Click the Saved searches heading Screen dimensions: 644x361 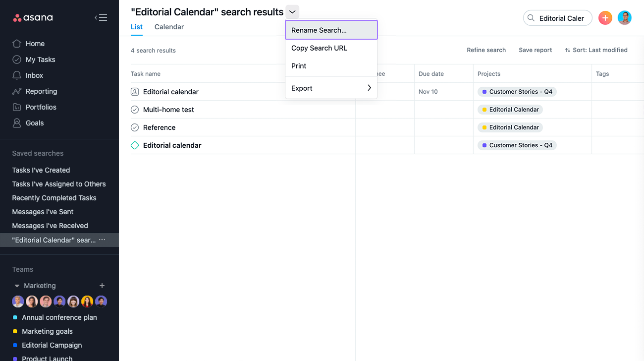pos(38,153)
